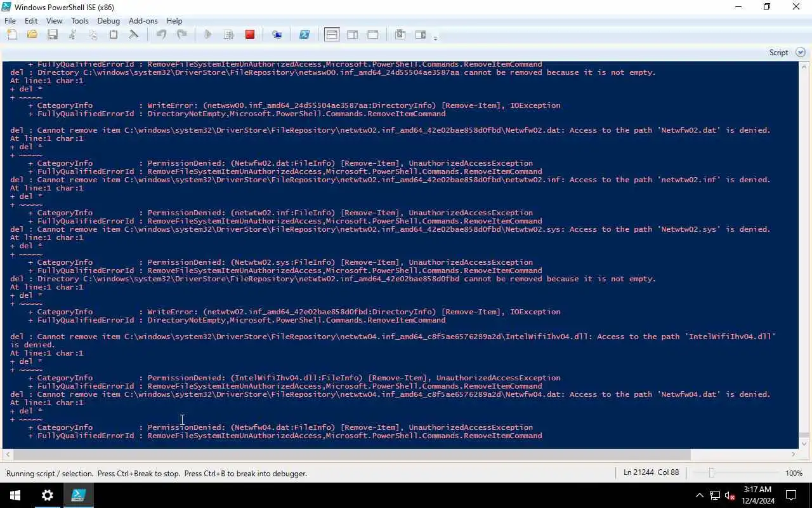Stop operation with red square icon
This screenshot has height=508, width=812.
point(250,35)
